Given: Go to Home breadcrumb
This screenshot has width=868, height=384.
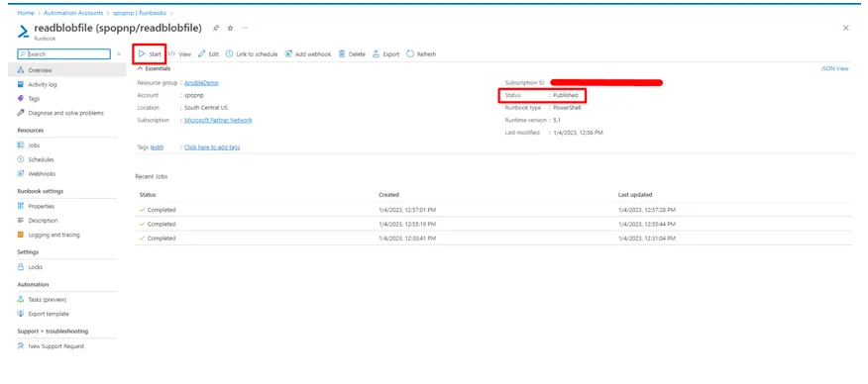Looking at the screenshot, I should point(26,13).
